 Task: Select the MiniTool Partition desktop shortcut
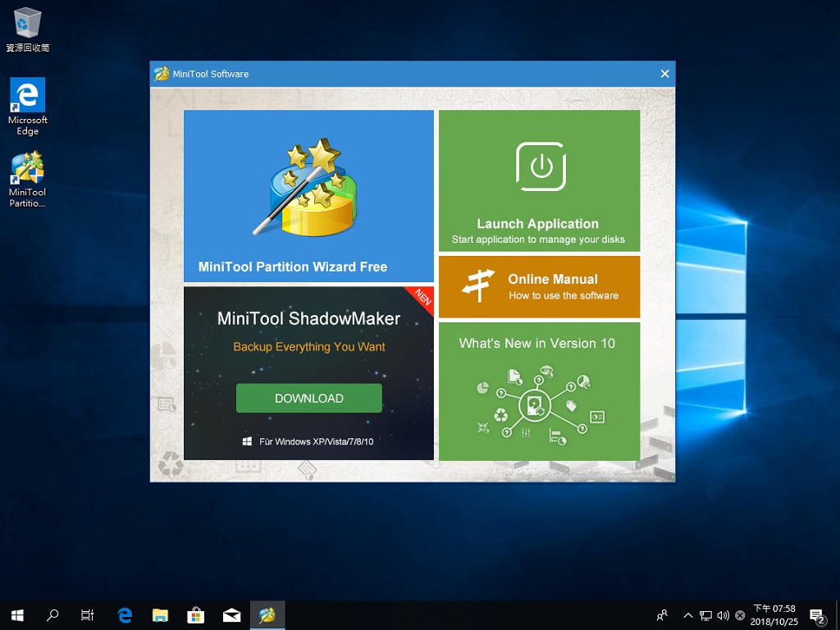(27, 180)
